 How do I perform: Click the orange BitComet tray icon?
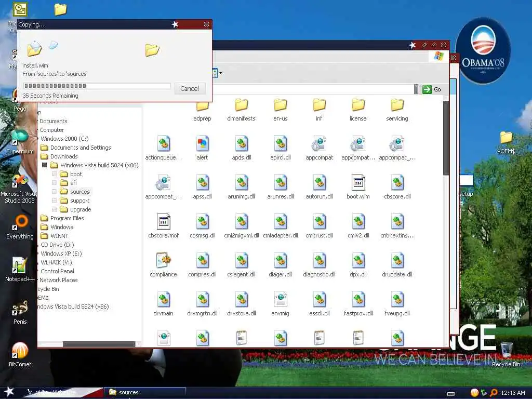(474, 393)
